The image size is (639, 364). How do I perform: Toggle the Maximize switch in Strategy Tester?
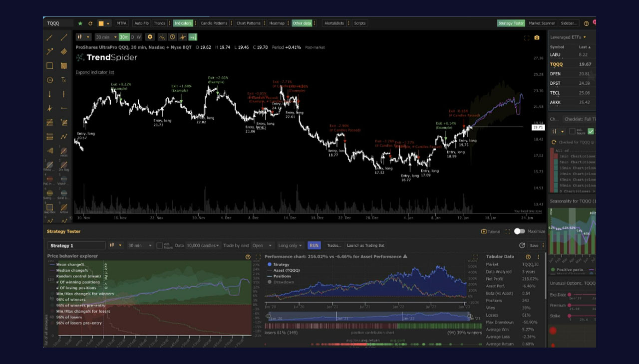[x=519, y=231]
